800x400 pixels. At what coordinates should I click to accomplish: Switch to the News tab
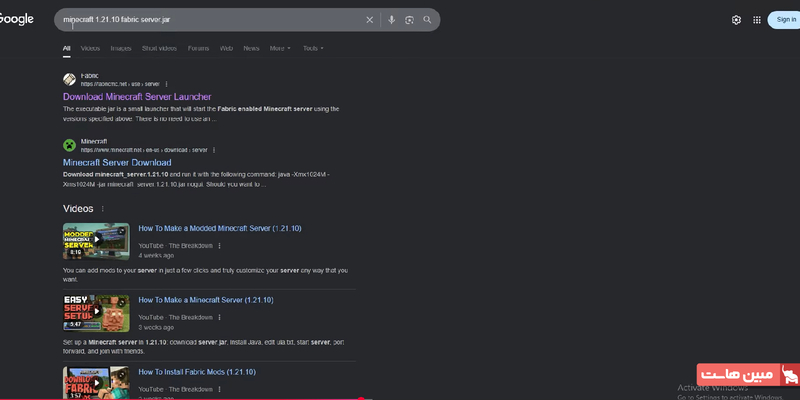251,48
